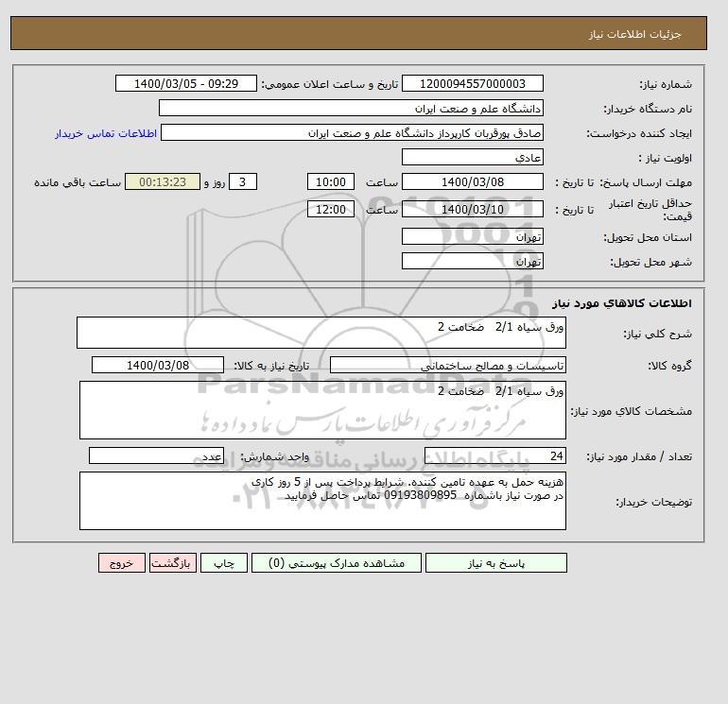Image resolution: width=728 pixels, height=704 pixels.
Task: Click the تاریخ نیاز به کالا label
Action: coord(271,366)
